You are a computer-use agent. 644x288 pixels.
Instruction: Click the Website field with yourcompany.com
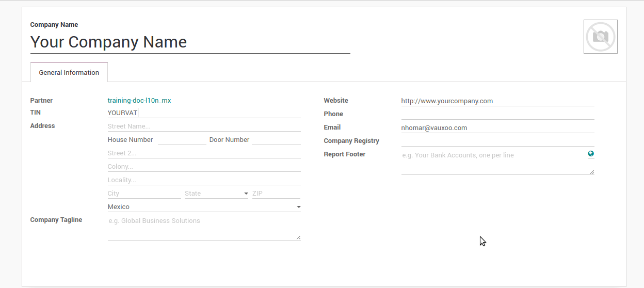[x=497, y=101]
